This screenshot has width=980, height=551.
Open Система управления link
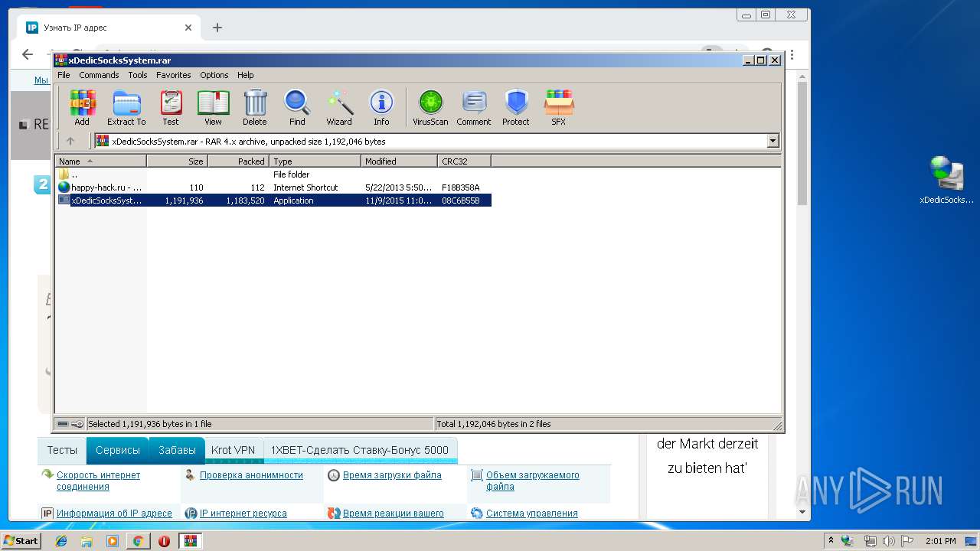click(x=532, y=514)
